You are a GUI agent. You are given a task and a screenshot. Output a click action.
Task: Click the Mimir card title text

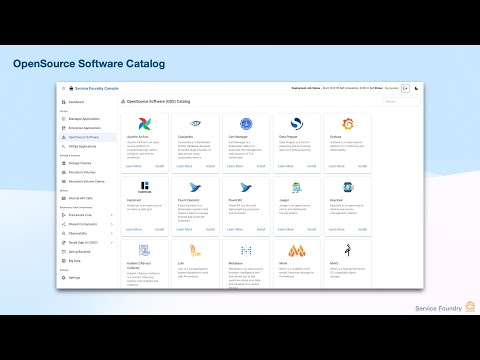pos(283,263)
